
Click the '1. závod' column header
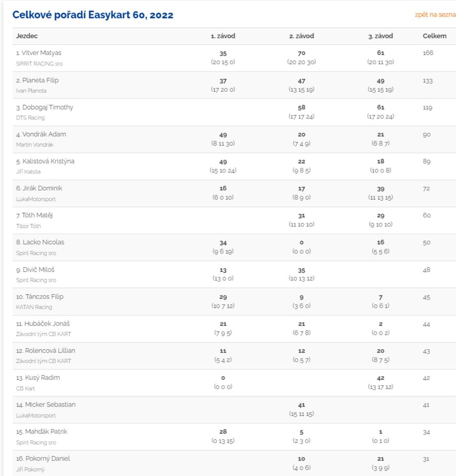click(x=223, y=36)
